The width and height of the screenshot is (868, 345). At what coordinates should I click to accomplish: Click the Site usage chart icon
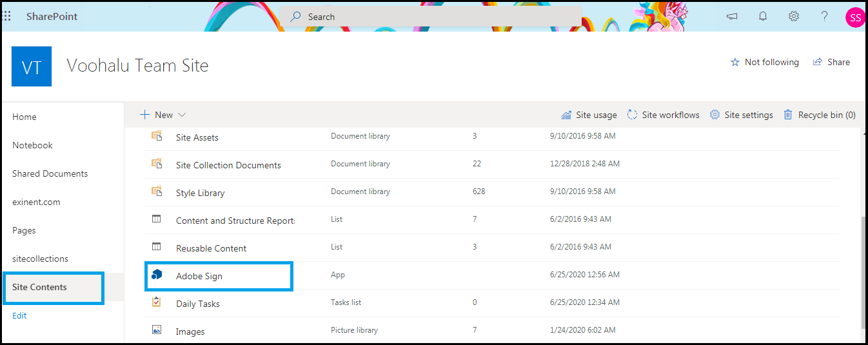tap(566, 115)
